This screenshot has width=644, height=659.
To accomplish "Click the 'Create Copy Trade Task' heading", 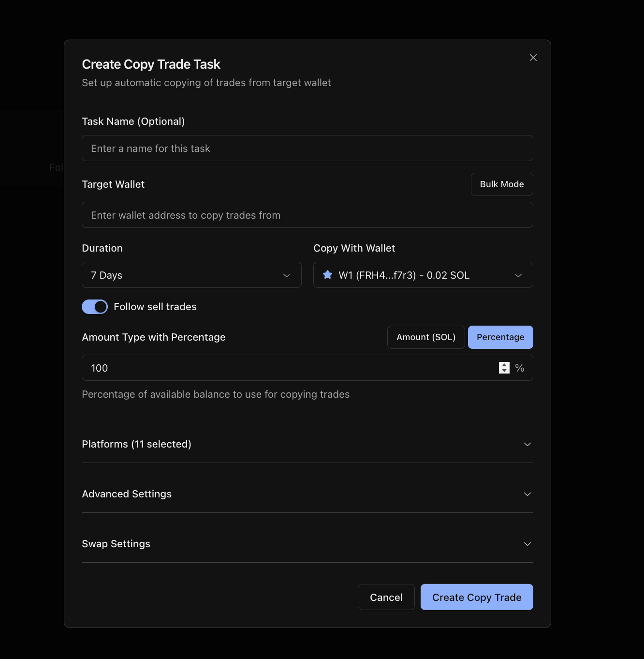I will click(151, 64).
